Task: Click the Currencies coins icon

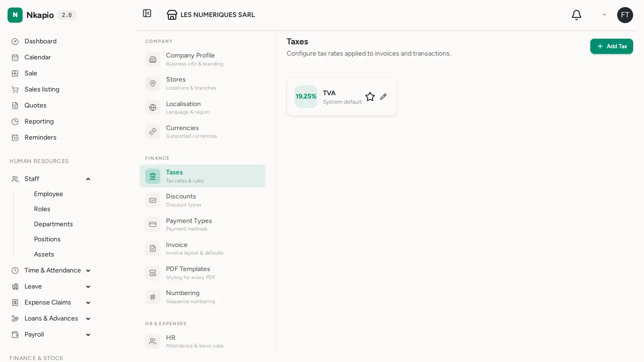Action: point(153,132)
